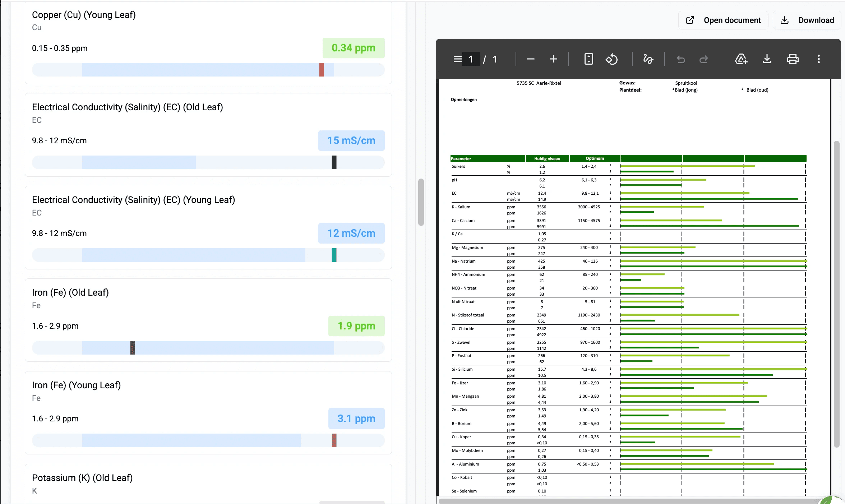The width and height of the screenshot is (845, 504).
Task: Select the draw annotation tool
Action: 648,59
